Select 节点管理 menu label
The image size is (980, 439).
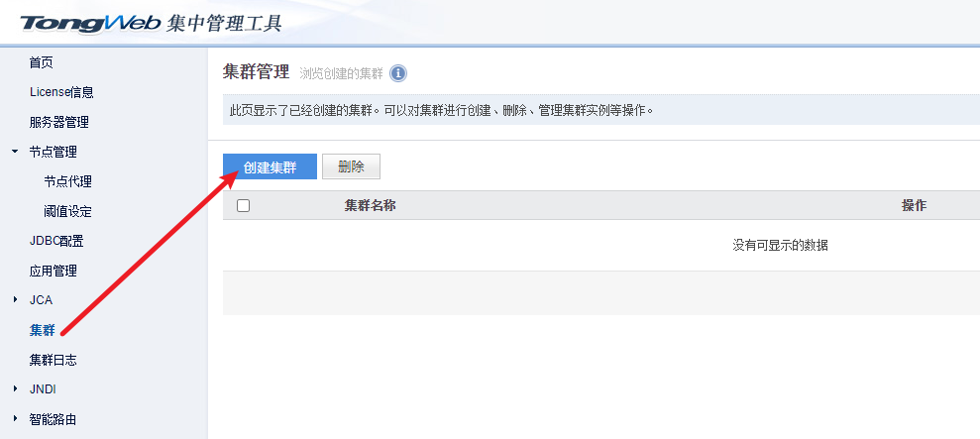[54, 152]
